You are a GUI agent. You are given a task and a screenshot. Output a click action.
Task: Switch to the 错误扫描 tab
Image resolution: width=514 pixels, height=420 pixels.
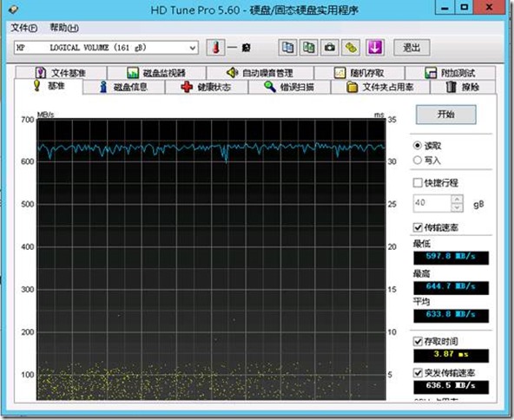pyautogui.click(x=290, y=87)
